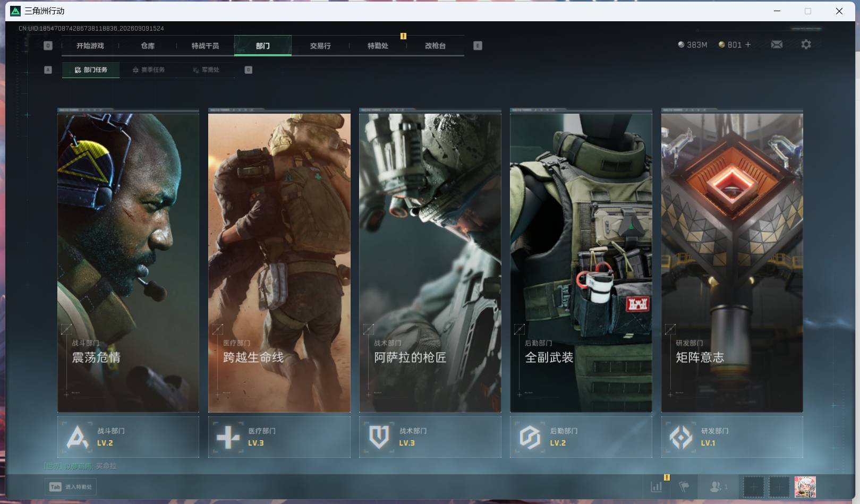Viewport: 860px width, 504px height.
Task: Add teammate in slot beside friends icon
Action: (753, 486)
